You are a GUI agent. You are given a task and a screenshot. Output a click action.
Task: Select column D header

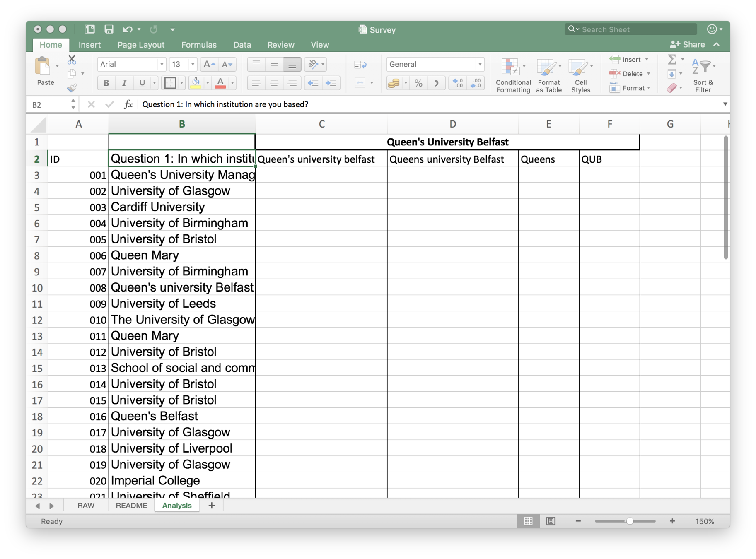coord(453,124)
